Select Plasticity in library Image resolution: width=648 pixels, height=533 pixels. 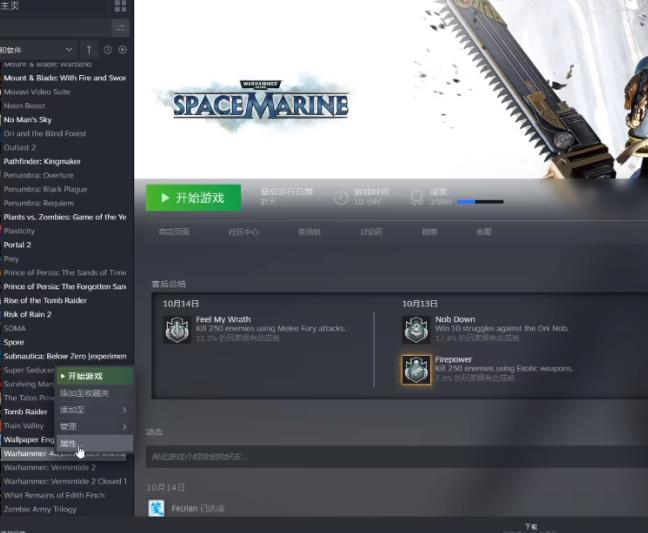coord(19,231)
